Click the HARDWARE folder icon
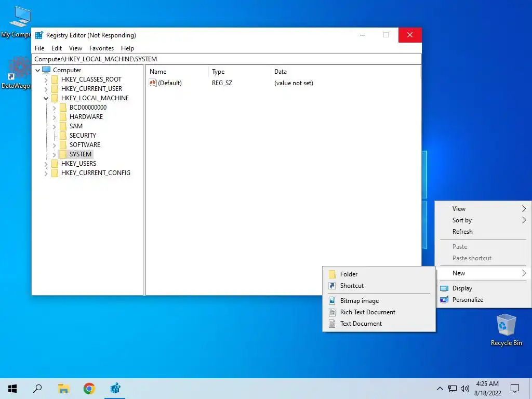 click(63, 117)
